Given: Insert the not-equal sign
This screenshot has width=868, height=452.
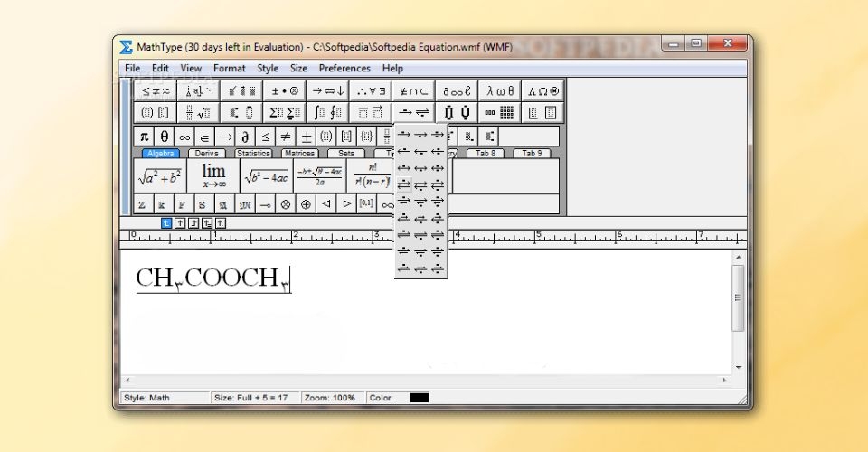Looking at the screenshot, I should point(286,137).
